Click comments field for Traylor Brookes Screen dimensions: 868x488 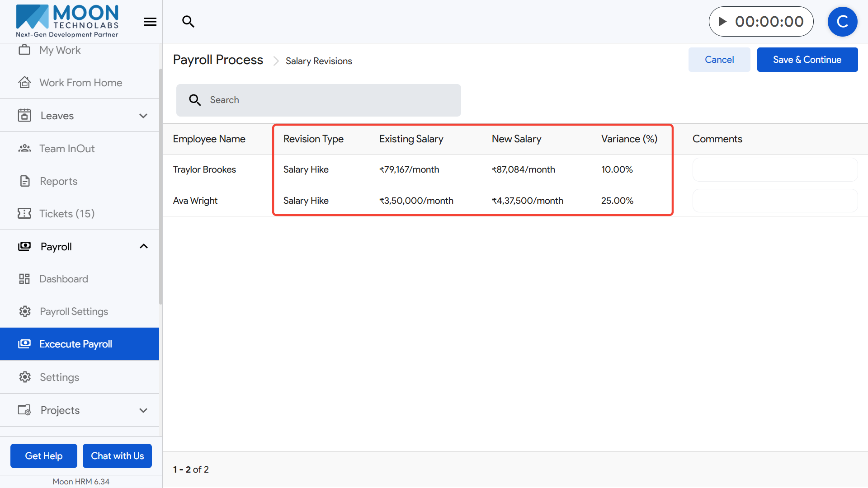click(x=774, y=170)
